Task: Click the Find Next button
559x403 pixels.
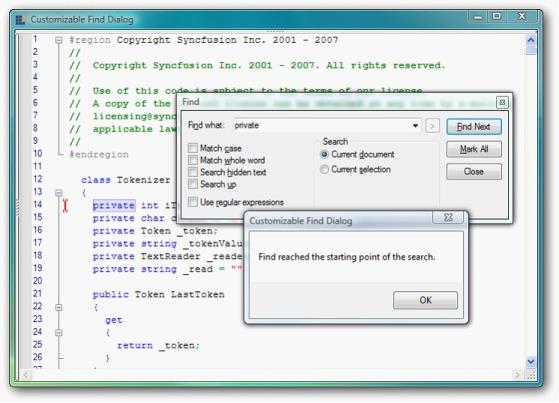Action: (474, 127)
